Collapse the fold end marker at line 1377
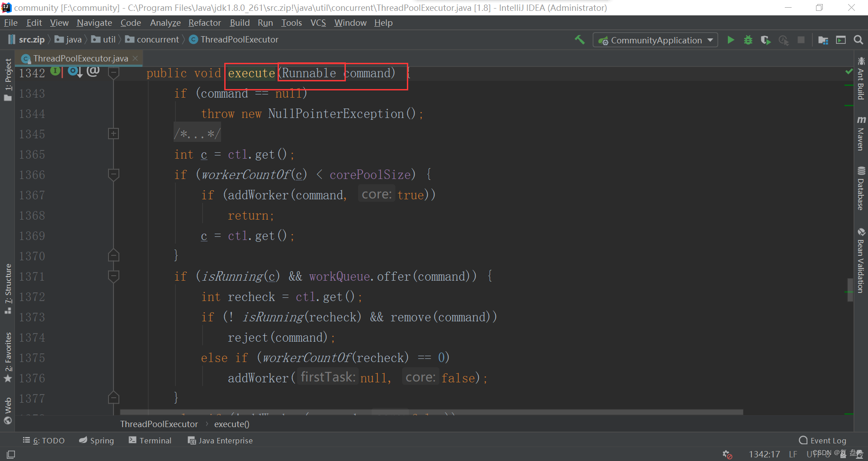Screen dimensions: 868x461 tap(113, 398)
